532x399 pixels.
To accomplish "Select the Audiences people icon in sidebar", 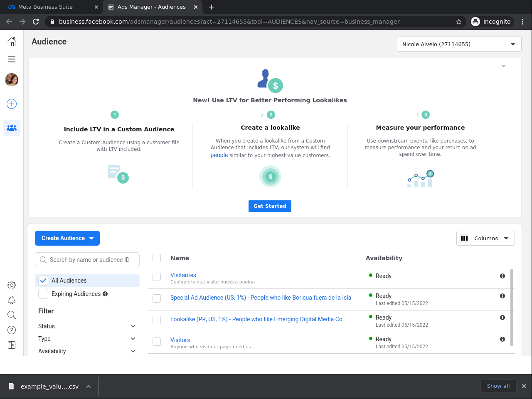I will [12, 128].
